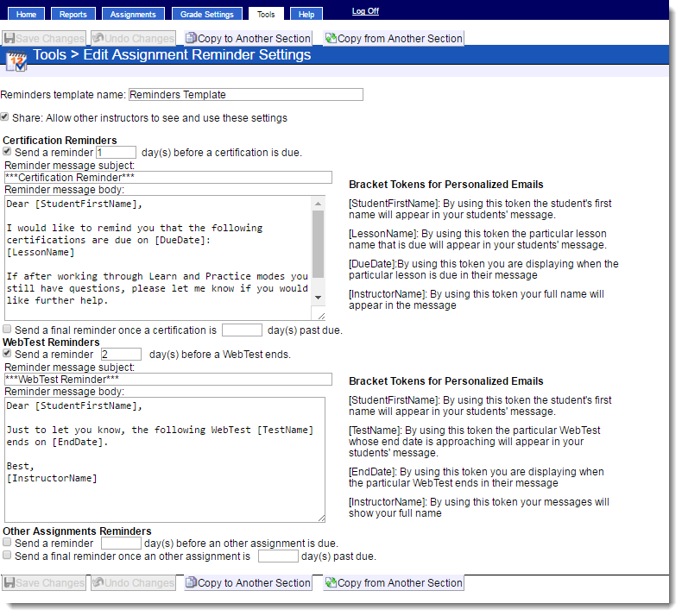Click the certification body resize handle
This screenshot has height=616, width=682.
321,316
